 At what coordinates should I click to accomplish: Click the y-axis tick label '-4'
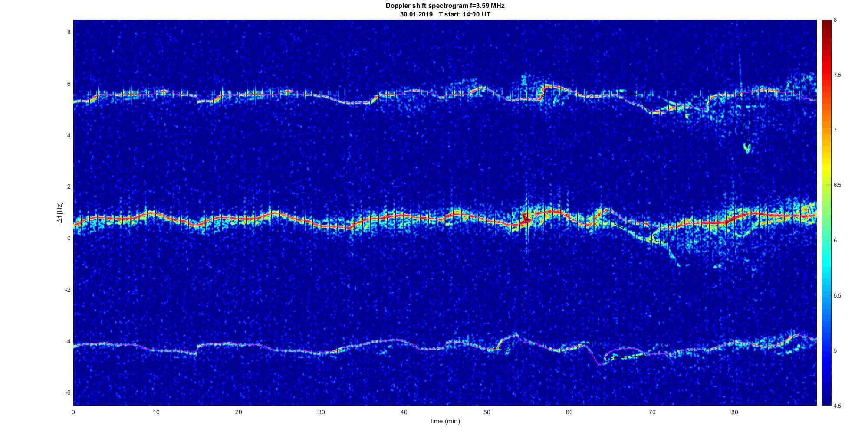67,341
